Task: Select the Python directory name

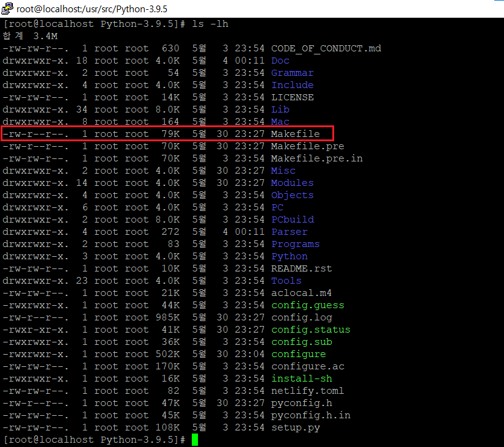Action: point(290,256)
